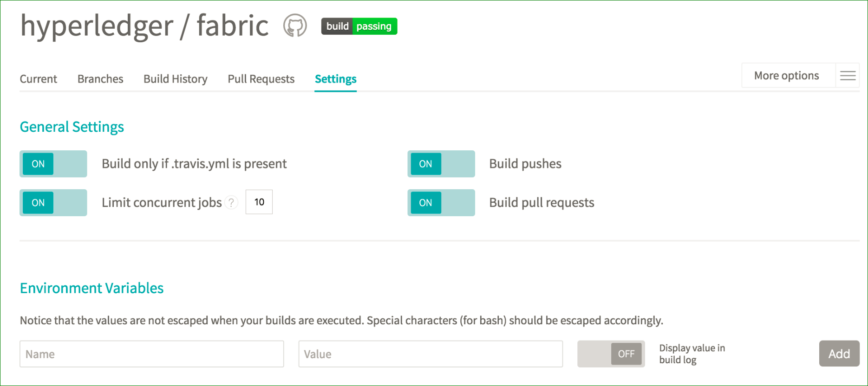Disable the Build pushes switch
Viewport: 868px width, 386px height.
[x=441, y=164]
